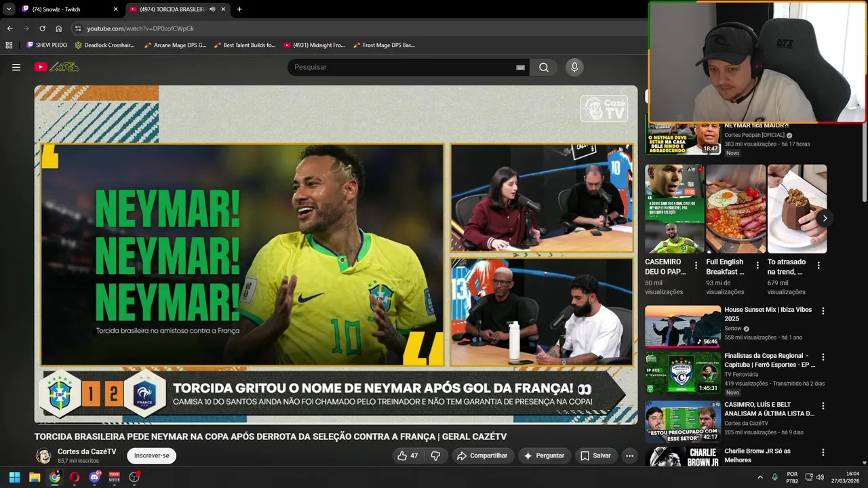Open the Best Talent Builds bookmark
Viewport: 868px width, 488px height.
tap(245, 45)
